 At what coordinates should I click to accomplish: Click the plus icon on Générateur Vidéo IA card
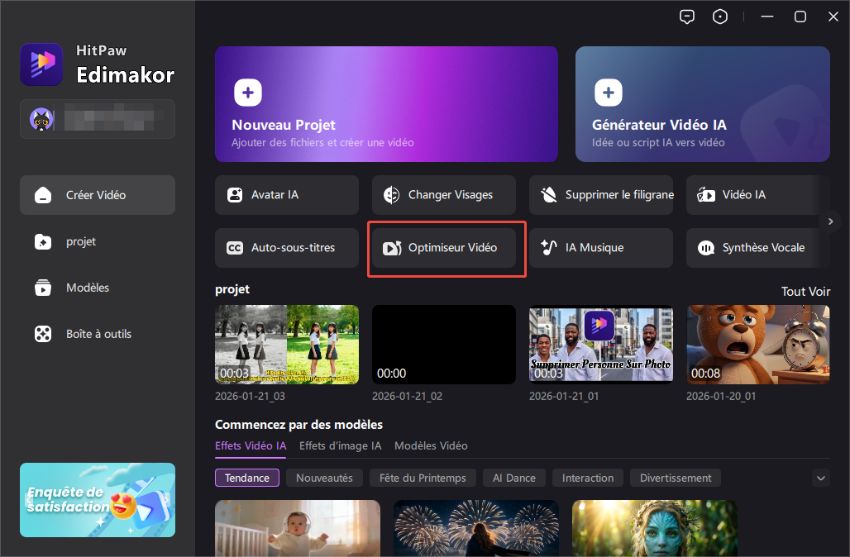tap(608, 92)
